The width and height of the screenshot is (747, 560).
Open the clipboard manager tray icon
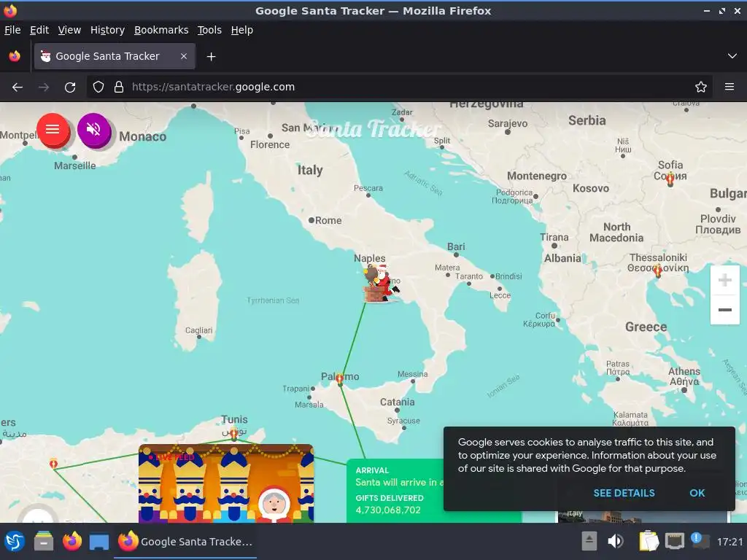coord(649,541)
